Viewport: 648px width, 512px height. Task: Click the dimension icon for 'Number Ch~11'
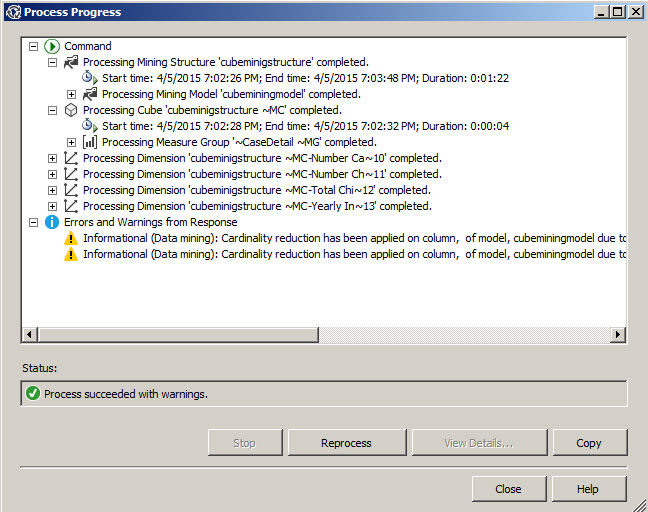[71, 174]
